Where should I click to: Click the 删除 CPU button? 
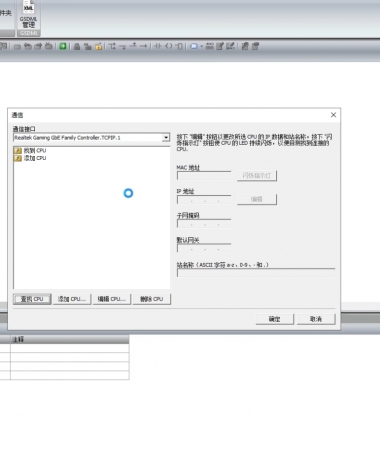click(152, 299)
